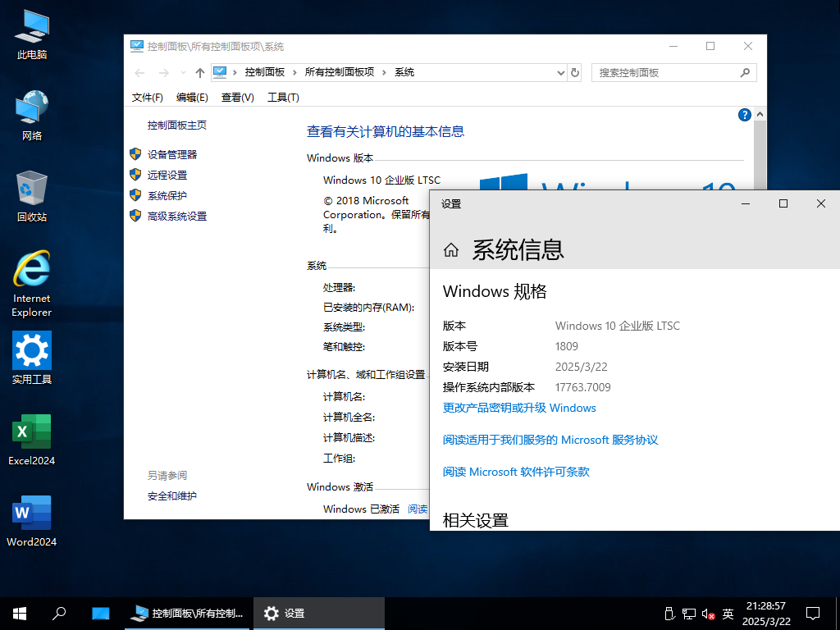Viewport: 840px width, 630px height.
Task: Go up one level in Control Panel
Action: coord(200,73)
